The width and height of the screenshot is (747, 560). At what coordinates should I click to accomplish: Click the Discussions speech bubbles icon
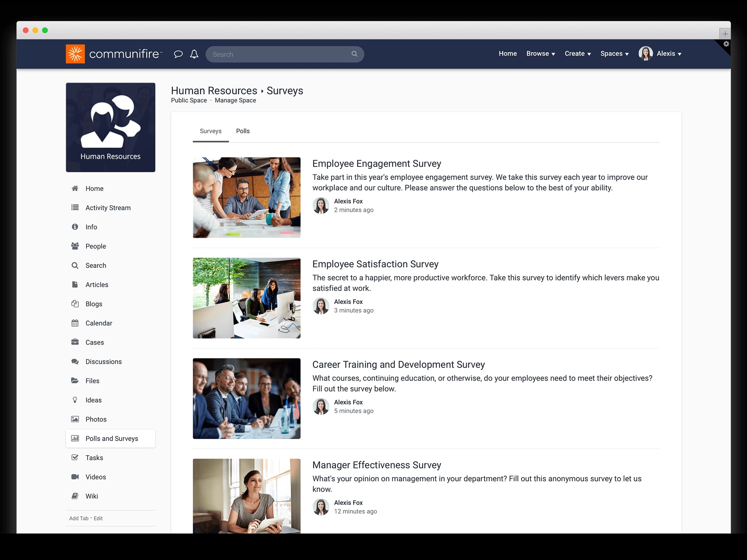75,362
